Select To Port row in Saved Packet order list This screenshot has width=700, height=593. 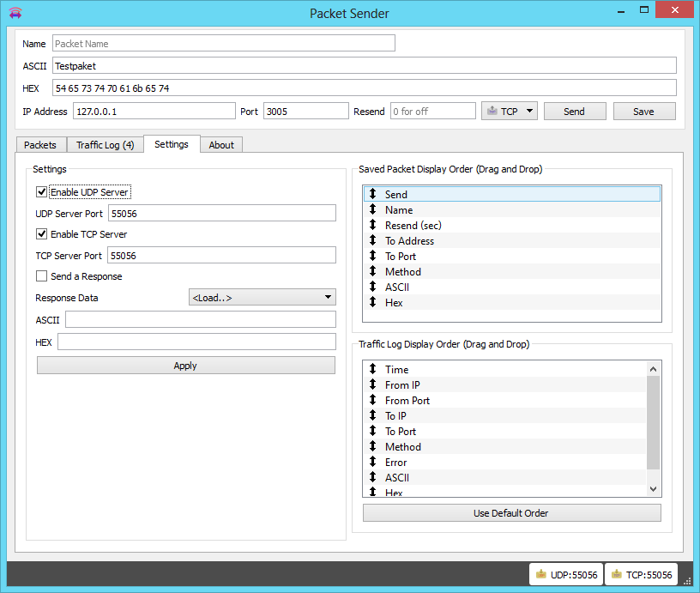[x=511, y=257]
